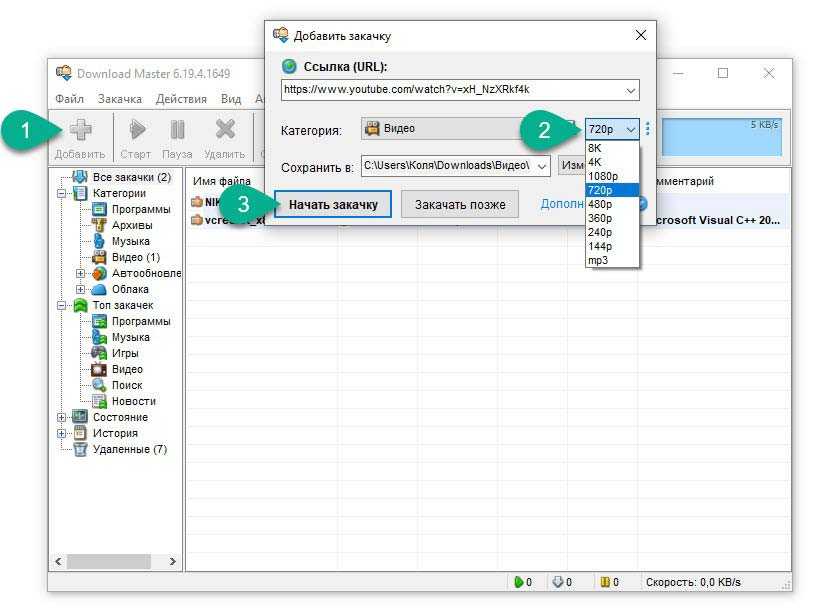826x614 pixels.
Task: Open the Сохранить в path dropdown
Action: [x=542, y=166]
